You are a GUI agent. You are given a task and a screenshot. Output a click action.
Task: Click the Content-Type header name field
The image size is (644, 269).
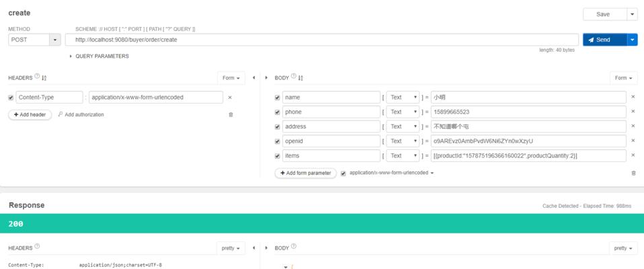click(x=49, y=98)
